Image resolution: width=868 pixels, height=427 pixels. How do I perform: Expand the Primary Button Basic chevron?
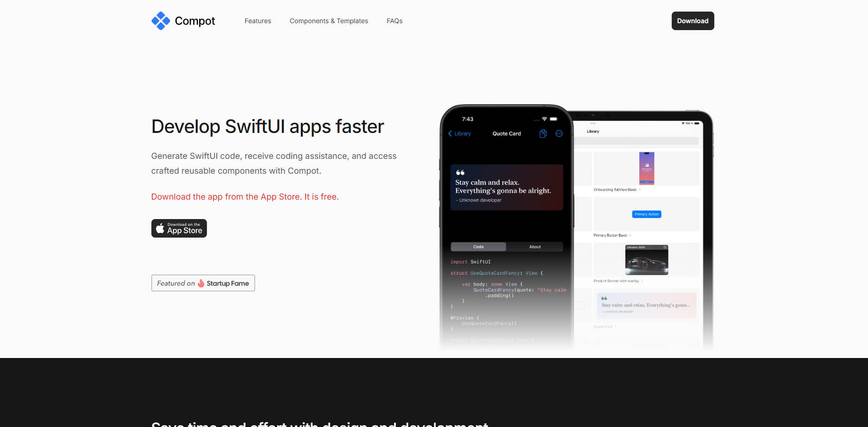pos(631,235)
